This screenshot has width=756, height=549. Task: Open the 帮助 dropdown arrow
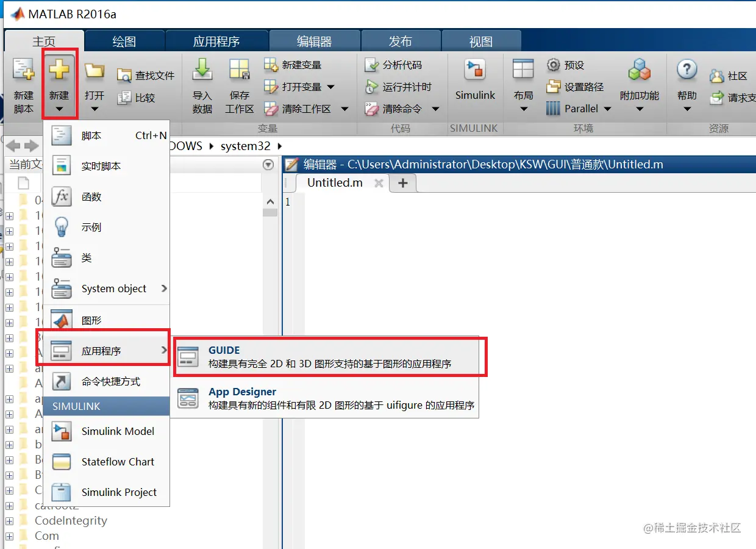tap(687, 110)
